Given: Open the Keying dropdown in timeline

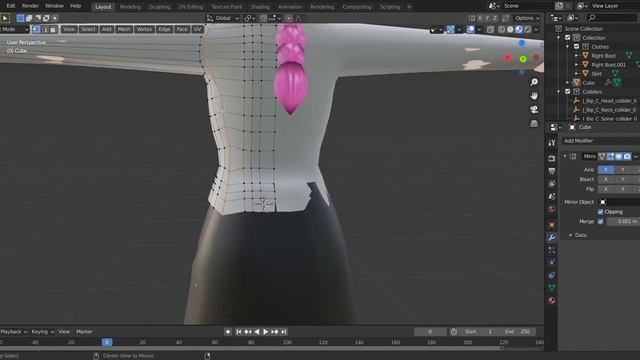Looking at the screenshot, I should pyautogui.click(x=42, y=332).
